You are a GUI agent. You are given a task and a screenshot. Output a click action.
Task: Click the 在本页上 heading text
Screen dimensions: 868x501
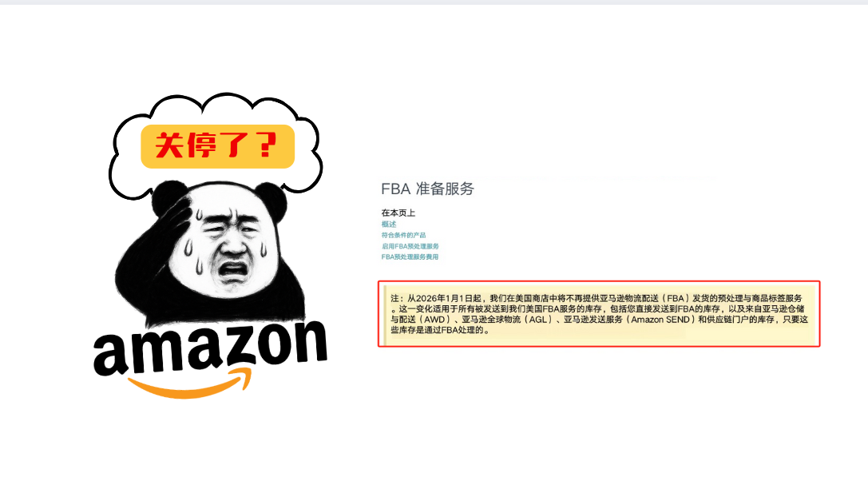coord(398,213)
